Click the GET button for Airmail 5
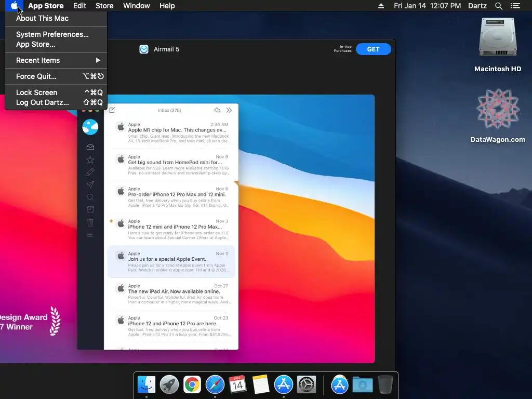532x399 pixels. click(373, 49)
